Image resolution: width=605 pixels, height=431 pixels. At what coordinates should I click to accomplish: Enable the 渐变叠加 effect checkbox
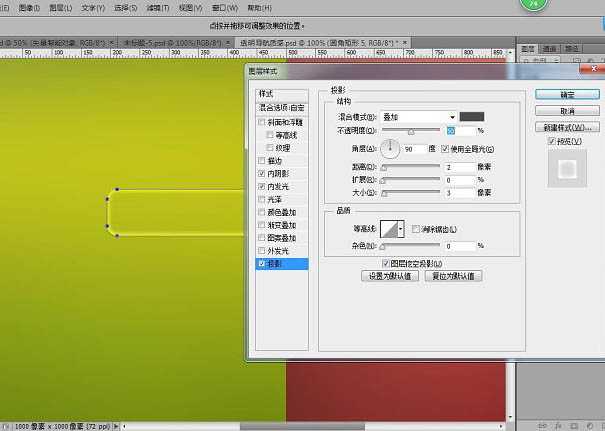261,225
